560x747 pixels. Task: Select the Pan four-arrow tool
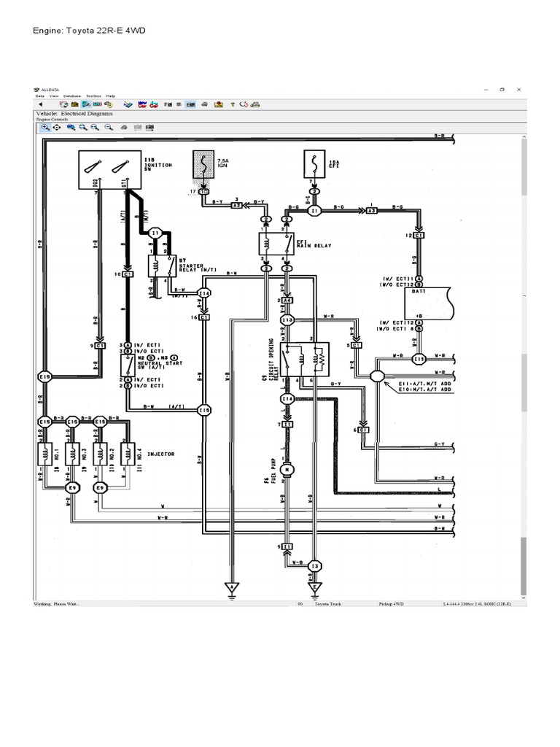tap(57, 127)
